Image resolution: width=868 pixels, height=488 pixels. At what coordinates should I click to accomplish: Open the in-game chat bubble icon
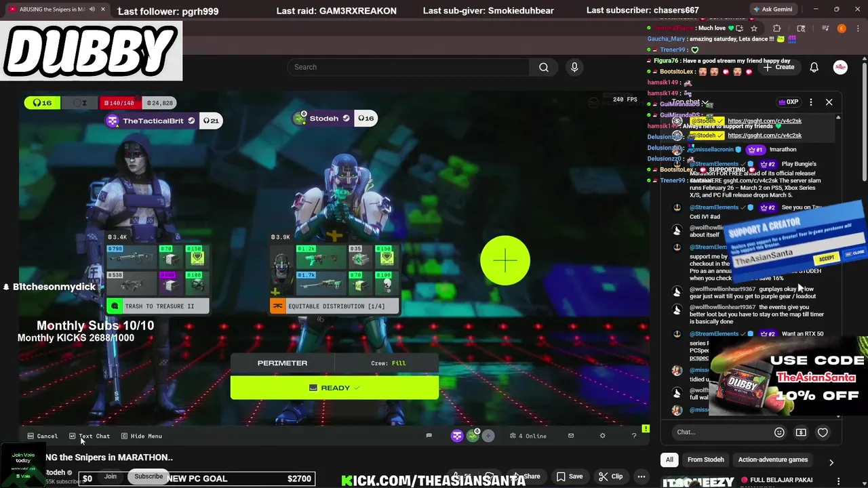429,436
